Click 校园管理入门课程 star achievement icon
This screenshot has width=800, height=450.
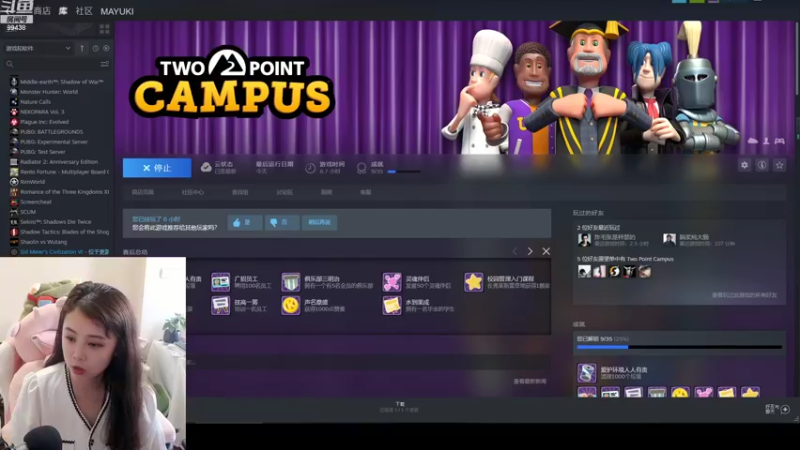coord(473,282)
